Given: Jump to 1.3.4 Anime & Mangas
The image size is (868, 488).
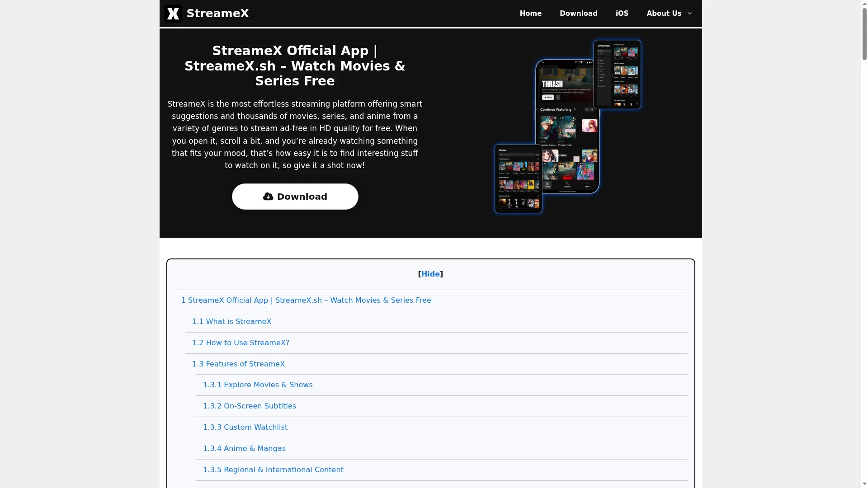Looking at the screenshot, I should point(244,449).
